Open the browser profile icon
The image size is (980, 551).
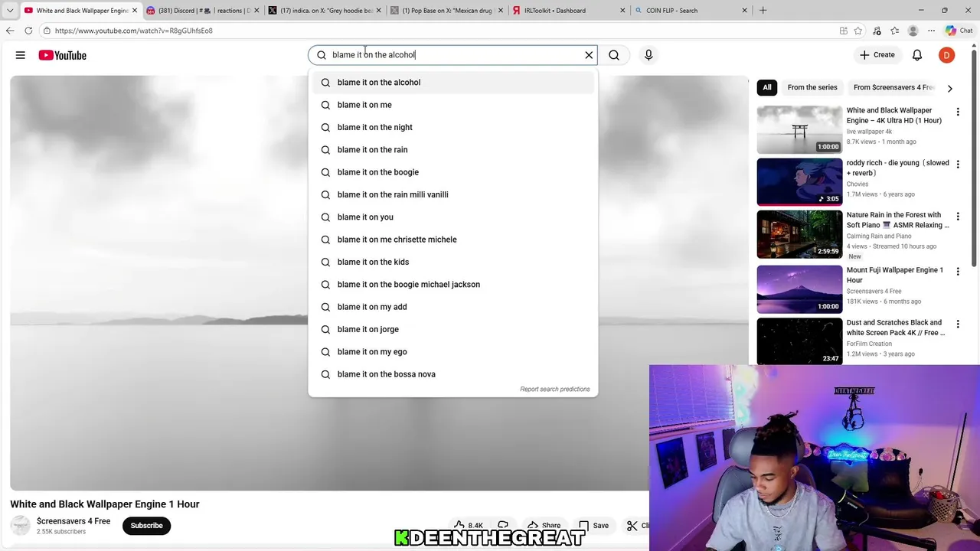point(913,31)
